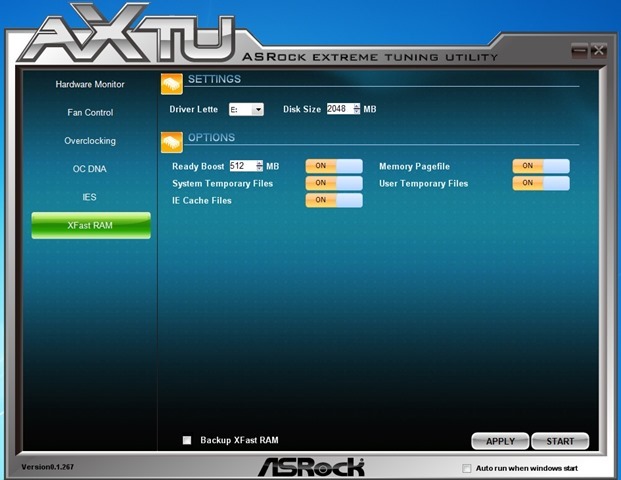
Task: Click the Settings RAM chip icon
Action: [x=172, y=84]
